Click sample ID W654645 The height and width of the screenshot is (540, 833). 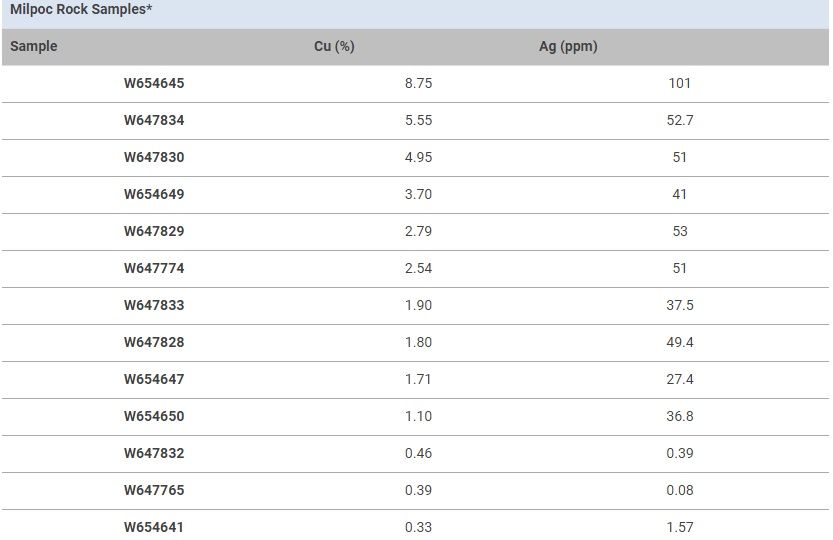click(154, 83)
